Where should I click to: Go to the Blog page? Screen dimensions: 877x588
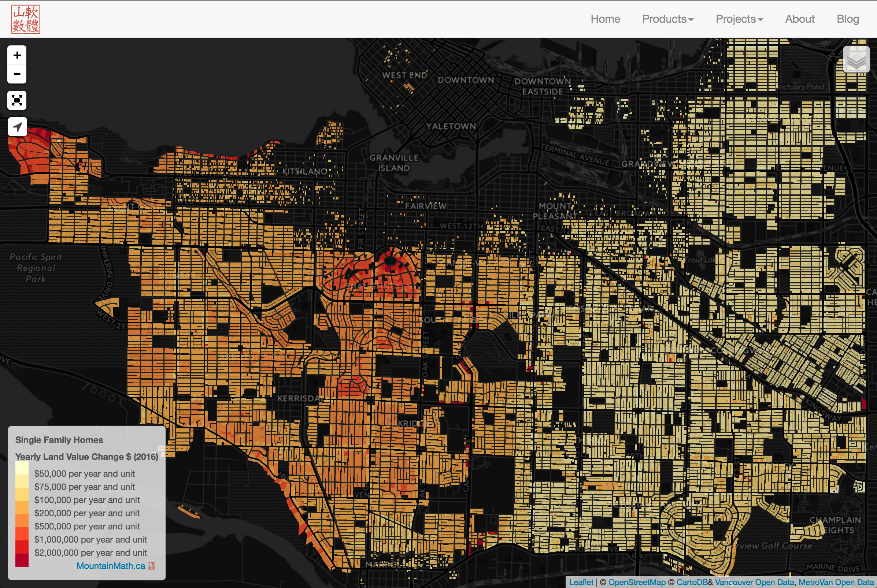(x=847, y=19)
